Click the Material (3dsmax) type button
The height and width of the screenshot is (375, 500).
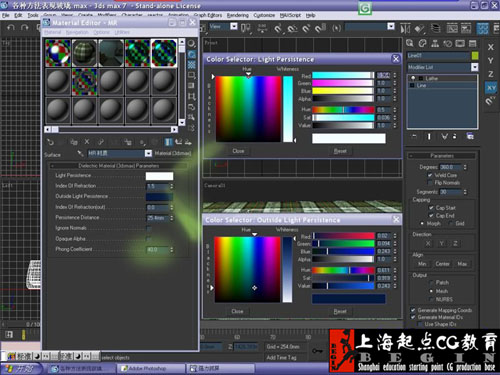pyautogui.click(x=173, y=153)
